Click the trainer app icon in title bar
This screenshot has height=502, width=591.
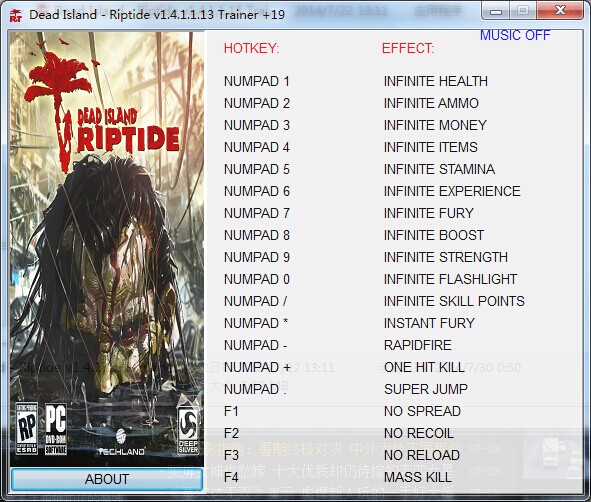pyautogui.click(x=16, y=15)
